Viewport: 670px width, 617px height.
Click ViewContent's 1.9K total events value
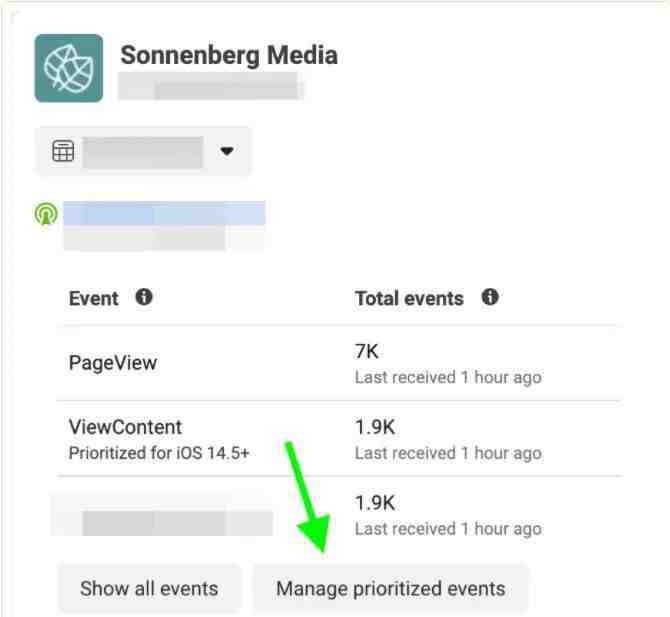click(375, 427)
